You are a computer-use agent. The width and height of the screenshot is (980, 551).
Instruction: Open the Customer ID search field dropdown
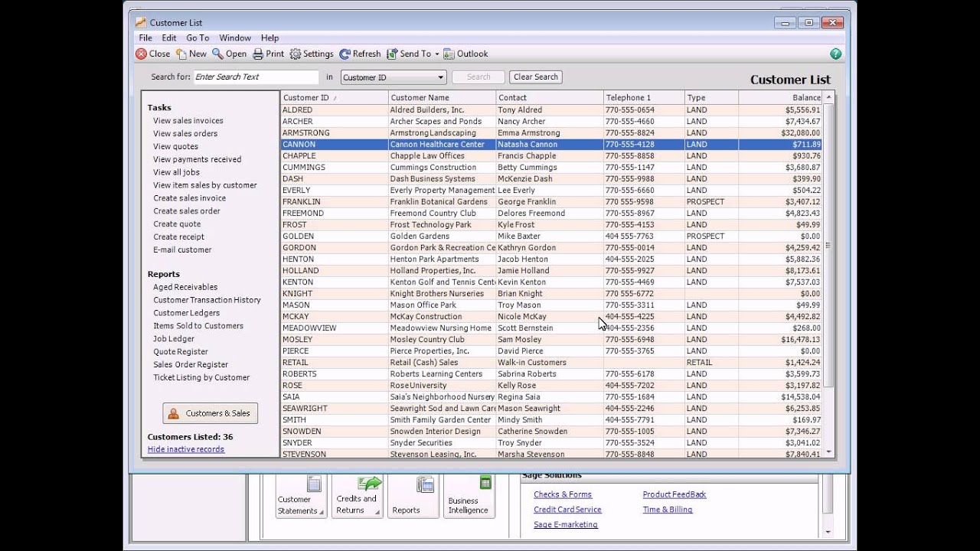pyautogui.click(x=441, y=77)
